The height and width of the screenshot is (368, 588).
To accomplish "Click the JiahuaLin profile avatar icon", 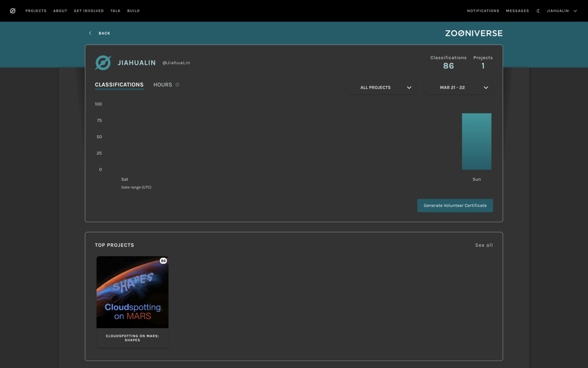I will tap(103, 63).
